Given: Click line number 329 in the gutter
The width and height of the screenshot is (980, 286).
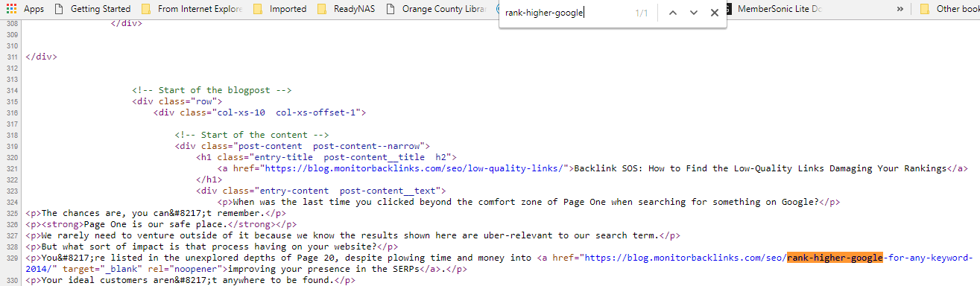Looking at the screenshot, I should [x=10, y=258].
